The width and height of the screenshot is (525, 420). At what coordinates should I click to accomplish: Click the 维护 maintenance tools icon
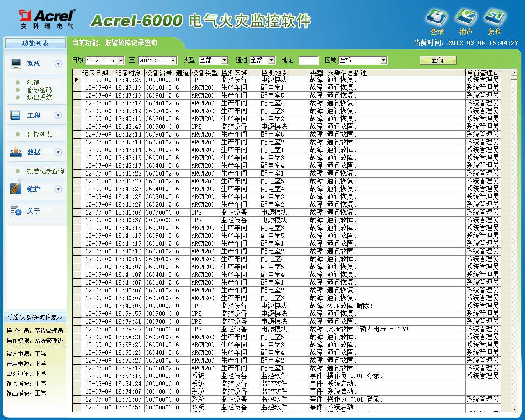(16, 189)
